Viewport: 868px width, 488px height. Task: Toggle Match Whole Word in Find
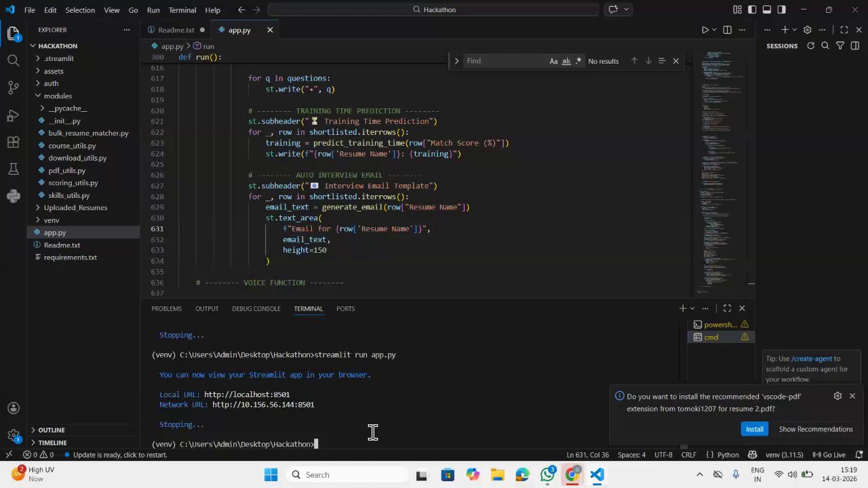[566, 61]
